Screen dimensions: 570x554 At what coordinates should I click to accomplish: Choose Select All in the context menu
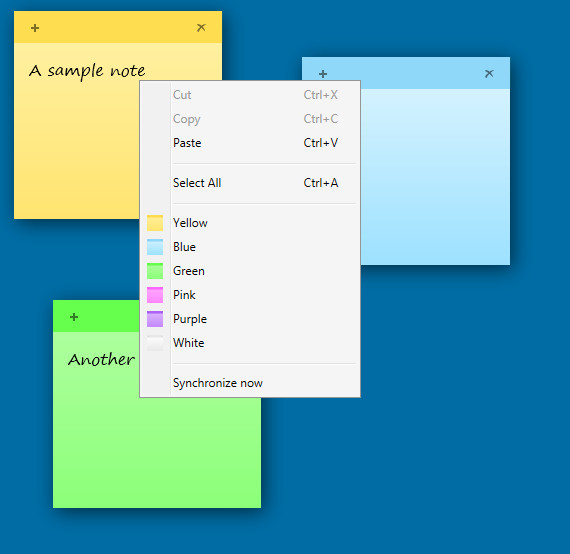click(x=250, y=183)
